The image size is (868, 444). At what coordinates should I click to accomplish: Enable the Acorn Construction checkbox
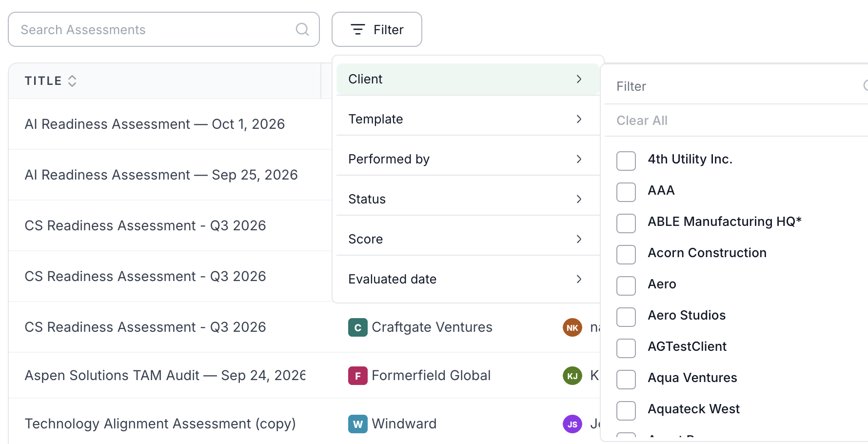coord(626,255)
